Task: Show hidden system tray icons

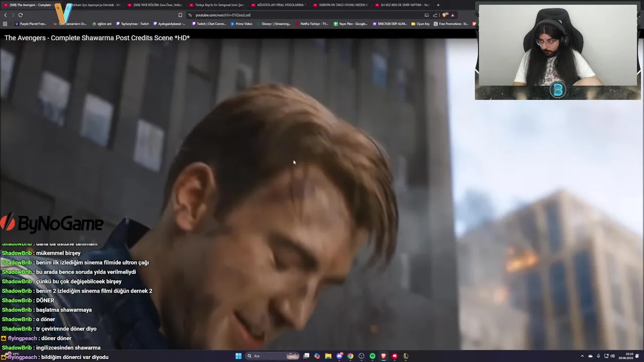Action: click(x=582, y=356)
